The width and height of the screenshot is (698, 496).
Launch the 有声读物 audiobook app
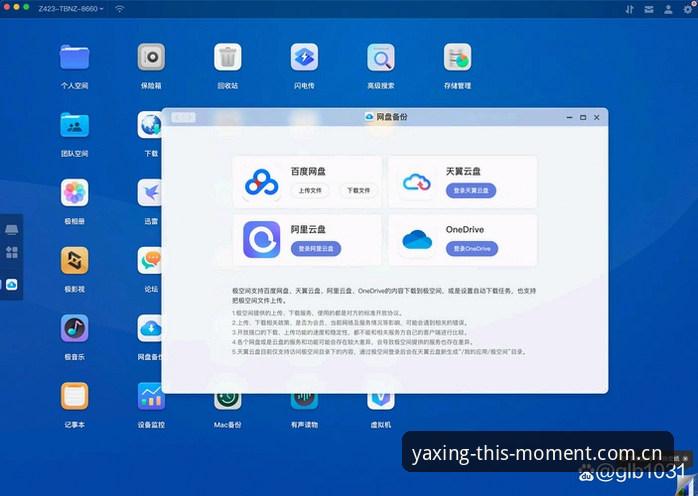(x=304, y=401)
